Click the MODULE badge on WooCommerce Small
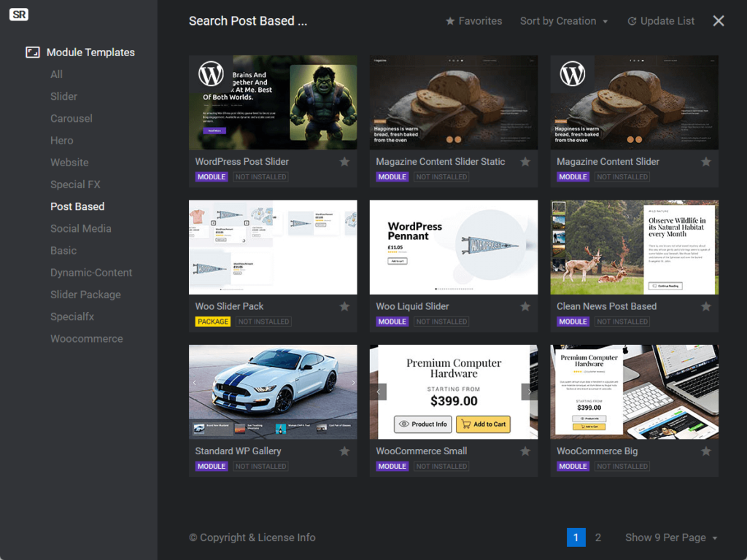The image size is (747, 560). click(392, 466)
